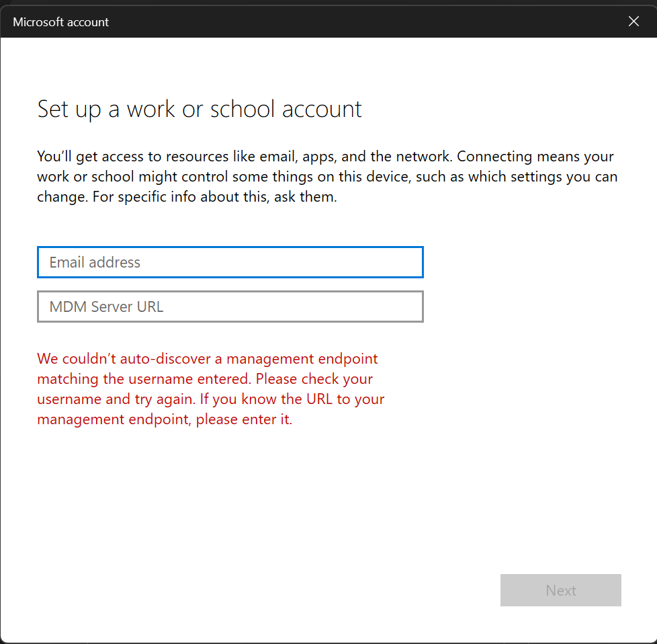Click the 'Set up a work or school account' heading
The height and width of the screenshot is (644, 657).
[200, 110]
